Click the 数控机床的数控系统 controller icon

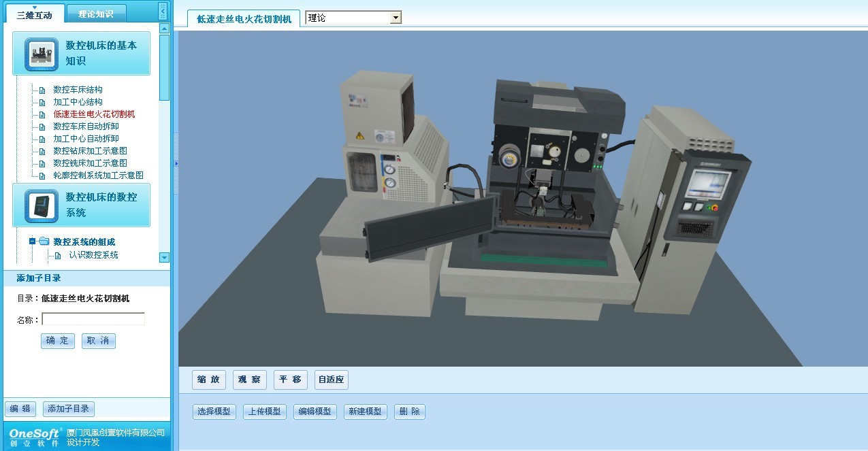coord(41,205)
